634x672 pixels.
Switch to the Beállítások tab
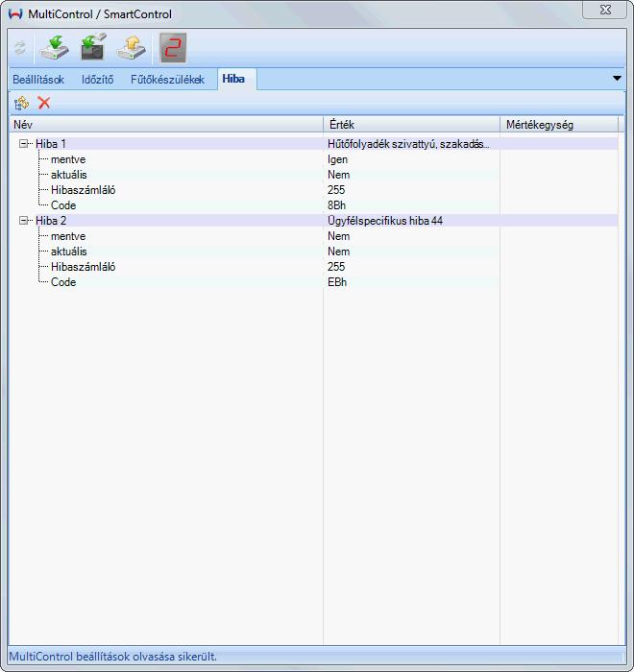coord(38,80)
